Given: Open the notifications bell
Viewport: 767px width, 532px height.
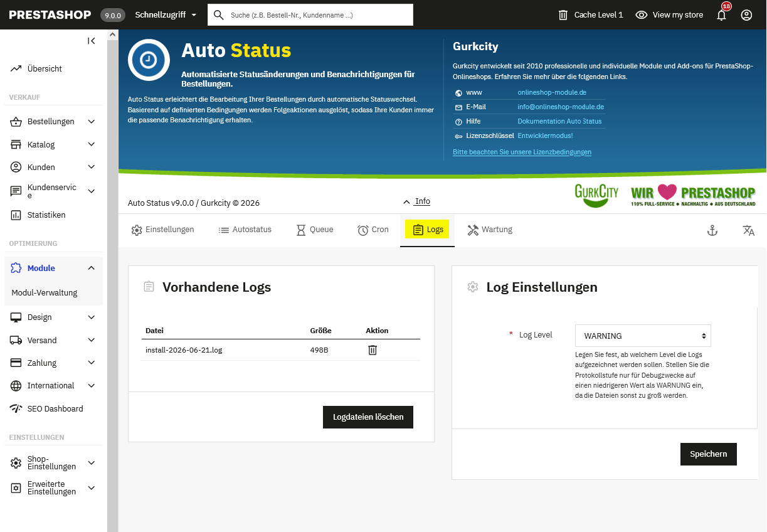Looking at the screenshot, I should tap(721, 14).
